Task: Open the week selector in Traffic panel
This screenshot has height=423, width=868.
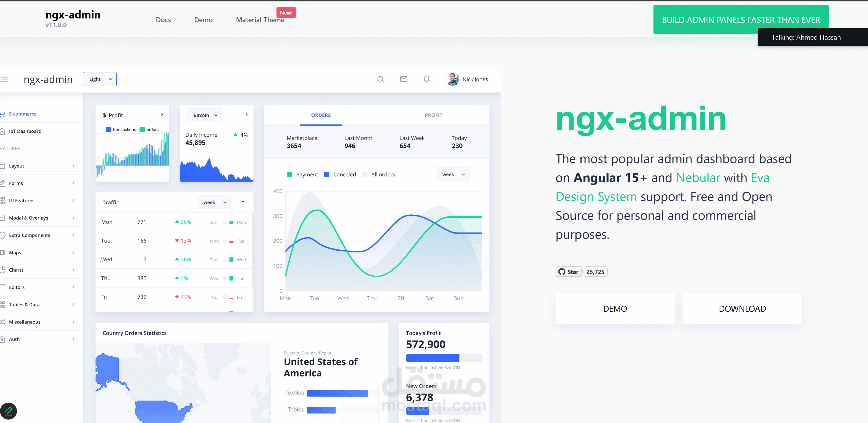Action: (x=214, y=202)
